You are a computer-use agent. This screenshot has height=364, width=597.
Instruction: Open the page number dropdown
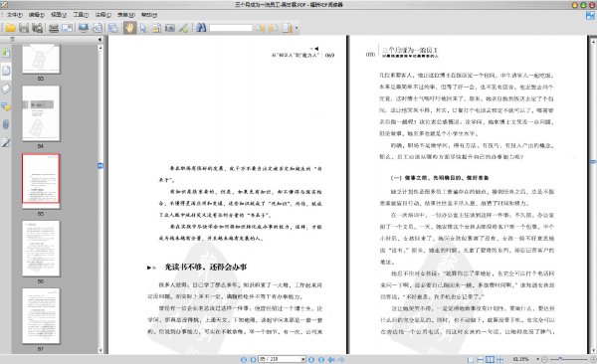coord(303,359)
